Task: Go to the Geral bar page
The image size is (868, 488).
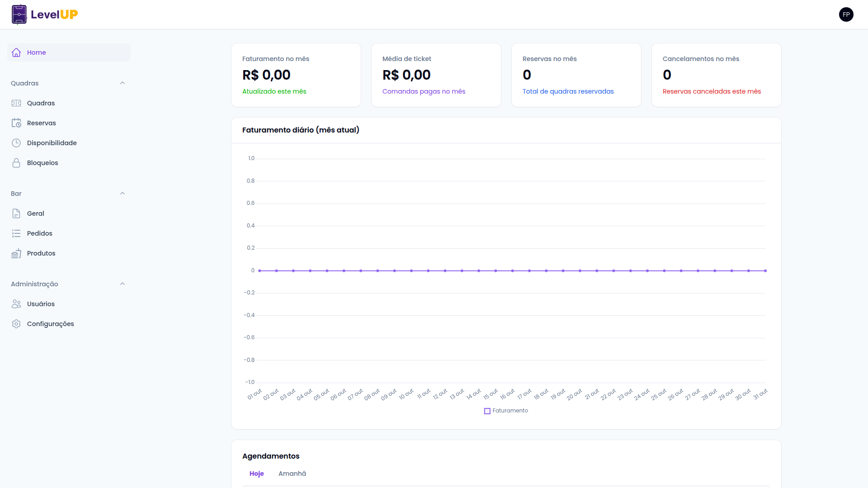Action: pos(36,213)
